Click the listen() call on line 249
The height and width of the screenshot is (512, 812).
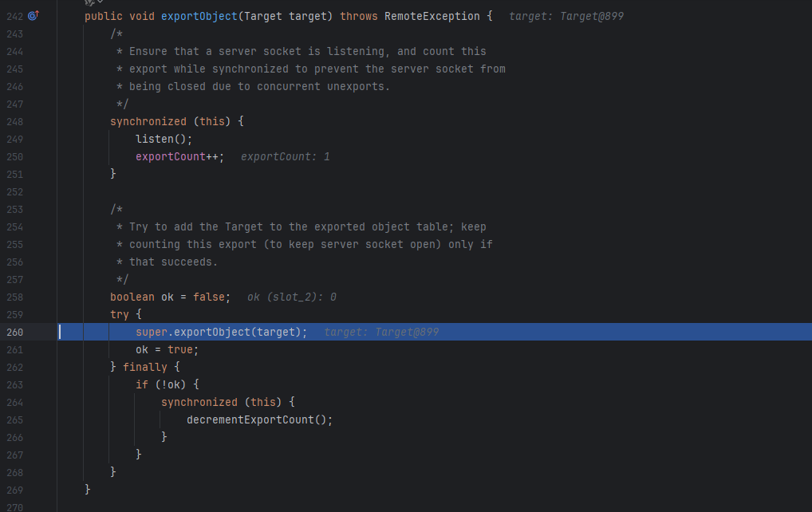164,140
